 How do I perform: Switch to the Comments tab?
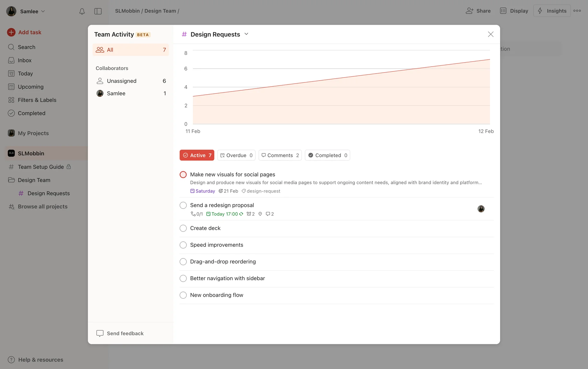[280, 155]
